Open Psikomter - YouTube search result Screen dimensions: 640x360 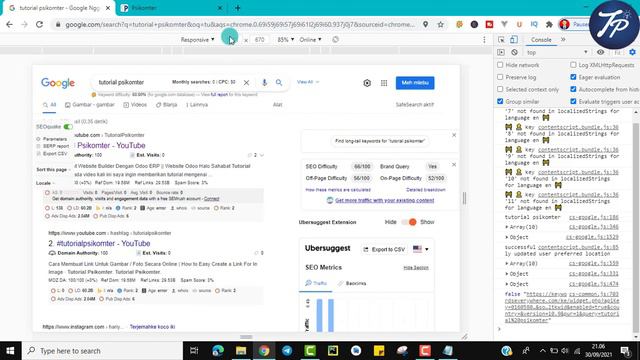(111, 145)
